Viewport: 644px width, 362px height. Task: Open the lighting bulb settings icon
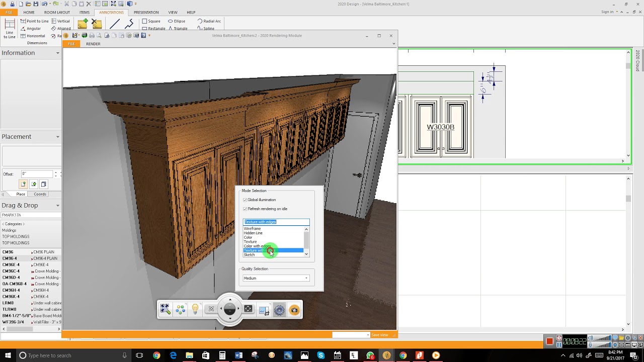click(x=195, y=309)
